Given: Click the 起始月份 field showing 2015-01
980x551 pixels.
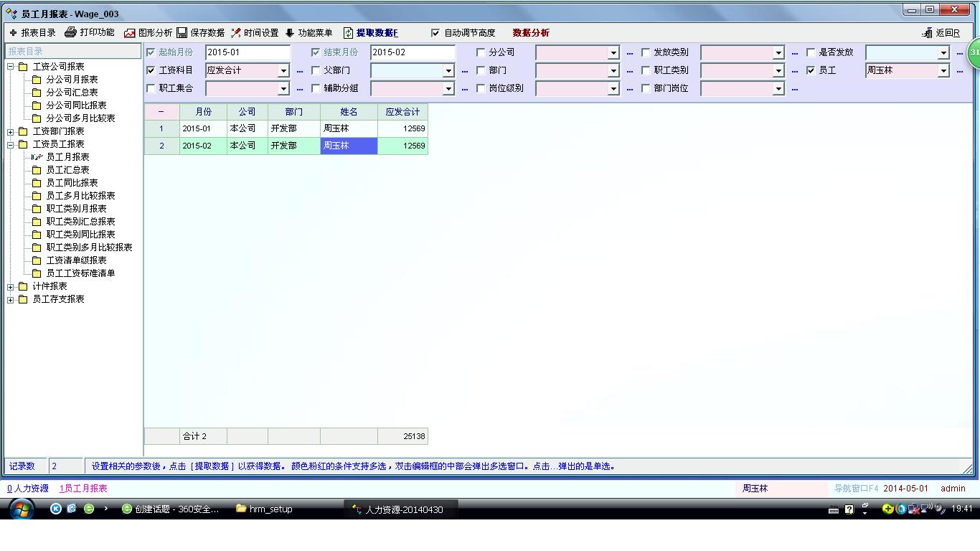Looking at the screenshot, I should 248,52.
